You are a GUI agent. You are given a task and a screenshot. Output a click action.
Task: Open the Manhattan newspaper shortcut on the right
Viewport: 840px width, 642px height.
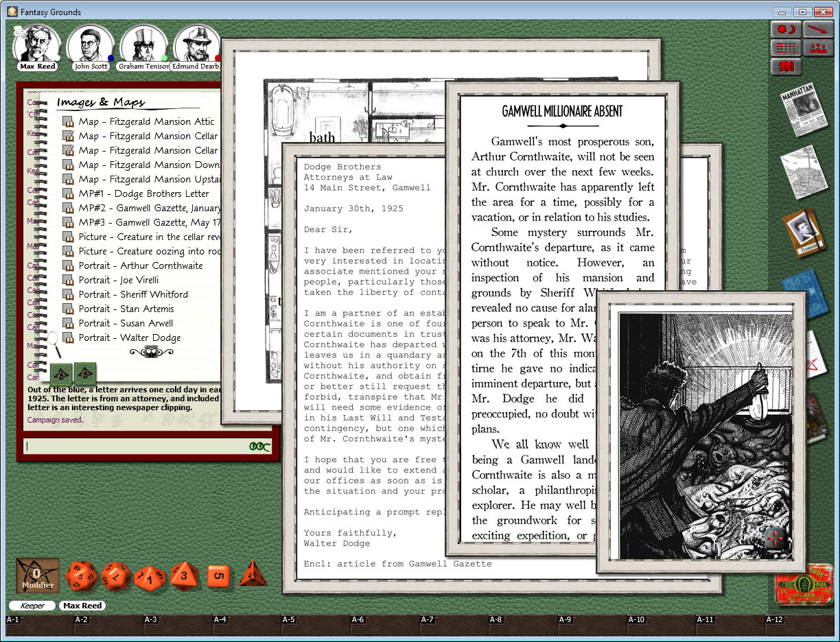pos(804,111)
